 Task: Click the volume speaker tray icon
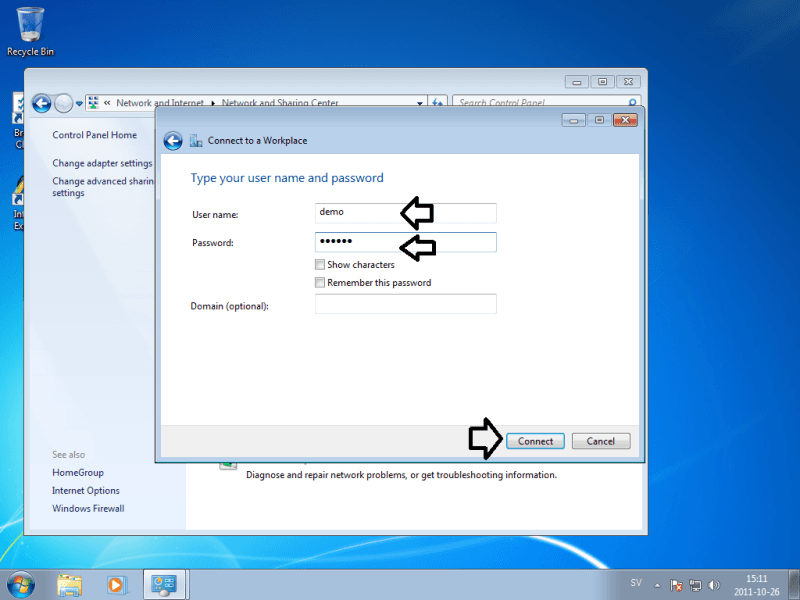coord(714,585)
